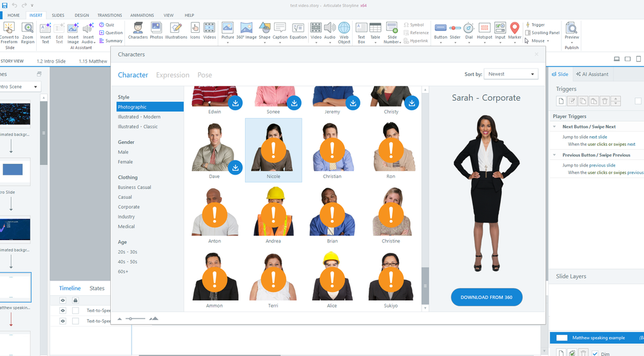The width and height of the screenshot is (644, 356).
Task: Download the Dave character
Action: [x=235, y=168]
